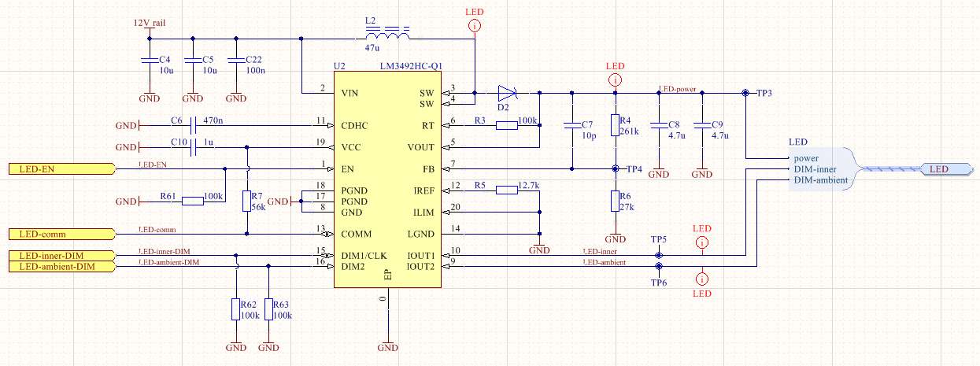Click the ILIM pin name

[x=424, y=212]
